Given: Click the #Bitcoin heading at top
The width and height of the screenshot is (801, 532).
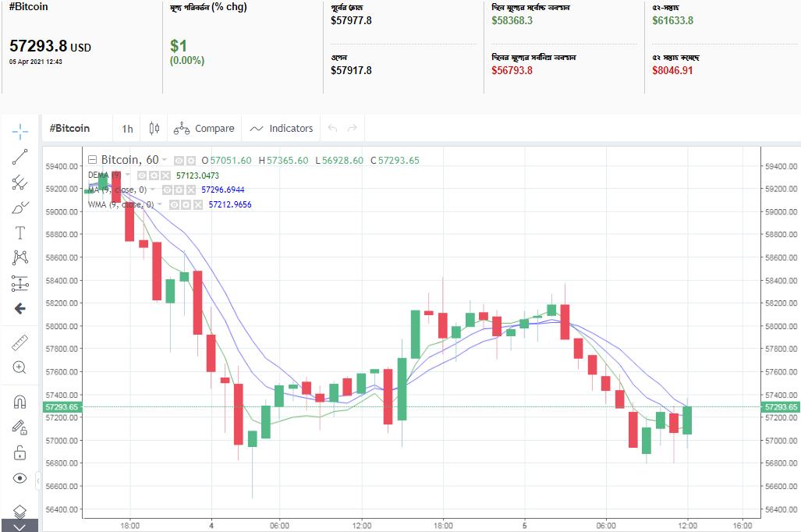Looking at the screenshot, I should [x=29, y=7].
